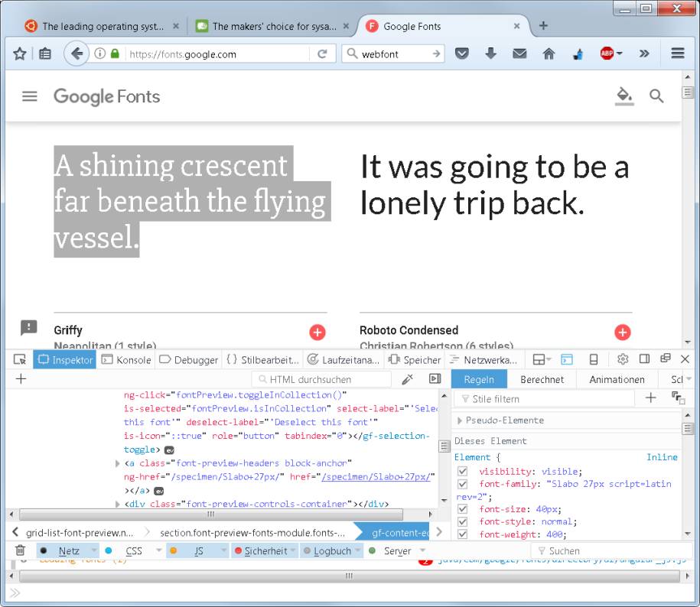Expand Pseudo-Elemente section
Image resolution: width=700 pixels, height=607 pixels.
(459, 420)
